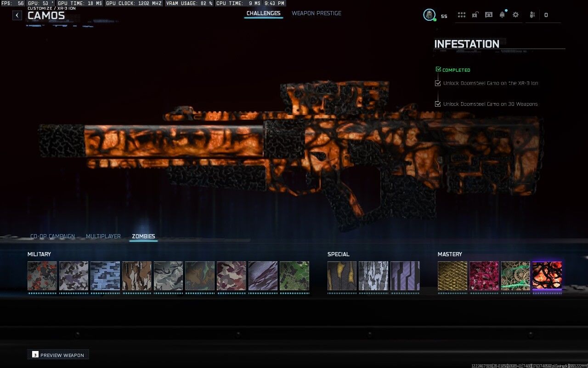This screenshot has width=588, height=368.
Task: Open the Co-op Campaign camo tab
Action: pos(52,236)
